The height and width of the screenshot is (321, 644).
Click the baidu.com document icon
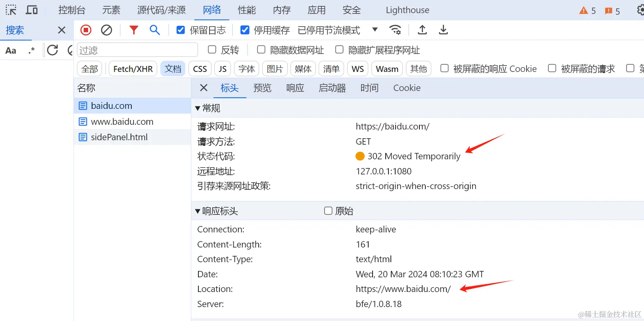coord(83,106)
